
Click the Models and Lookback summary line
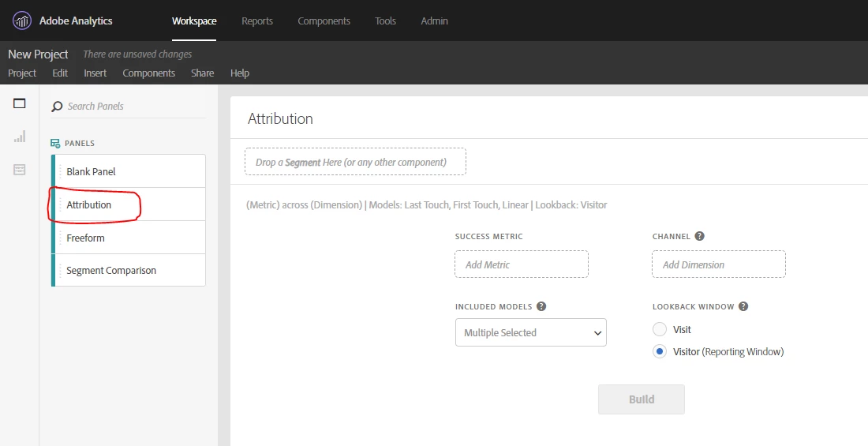click(x=426, y=205)
